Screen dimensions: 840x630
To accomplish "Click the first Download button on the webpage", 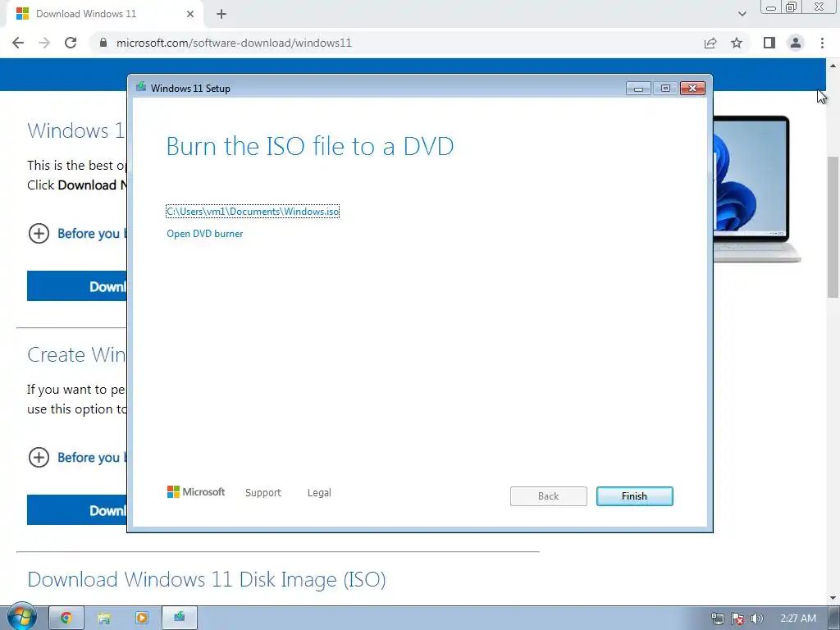I will [x=77, y=286].
